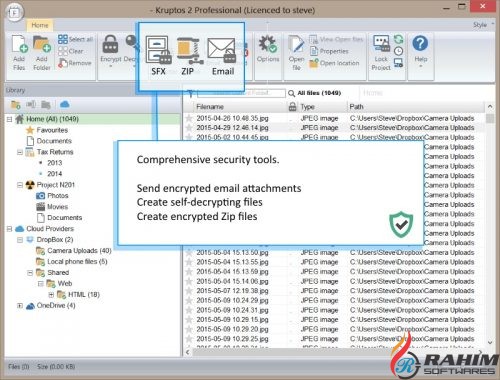Click the cloud icon in Library toolbar
500x380 pixels.
tap(64, 105)
